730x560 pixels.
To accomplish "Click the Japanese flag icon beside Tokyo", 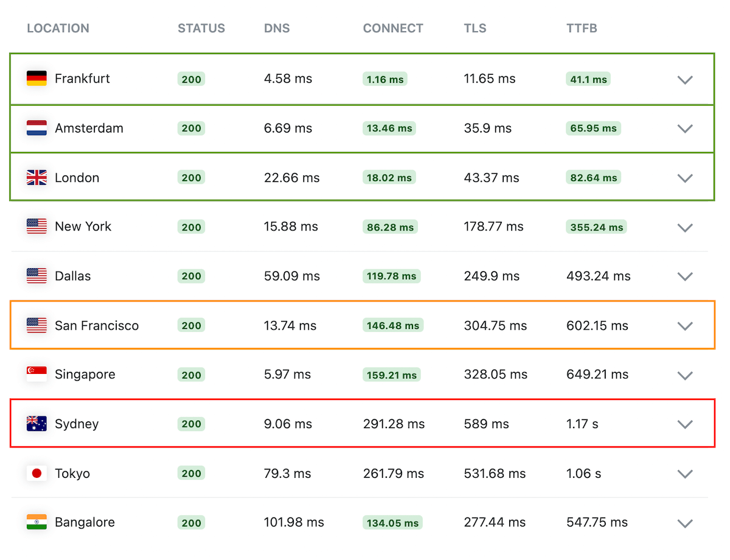I will pyautogui.click(x=36, y=474).
